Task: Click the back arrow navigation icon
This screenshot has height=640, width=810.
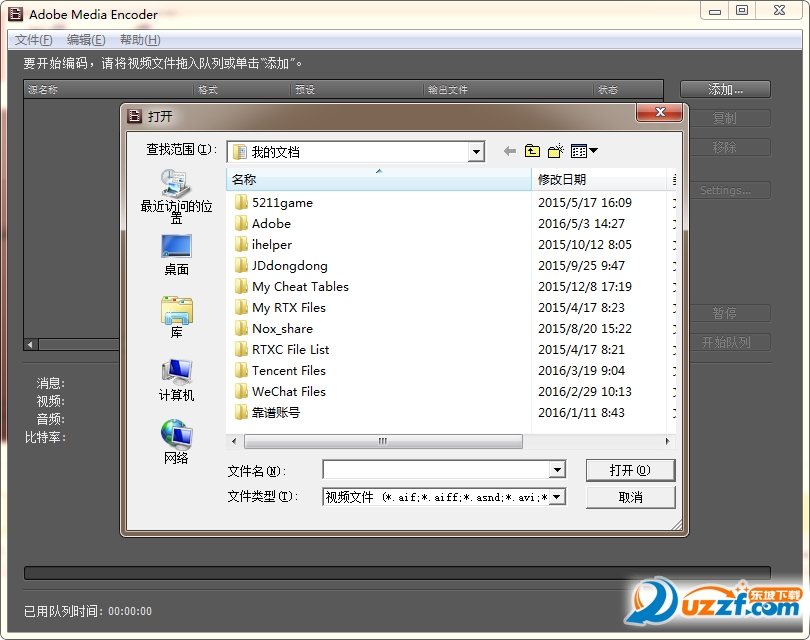Action: 510,151
